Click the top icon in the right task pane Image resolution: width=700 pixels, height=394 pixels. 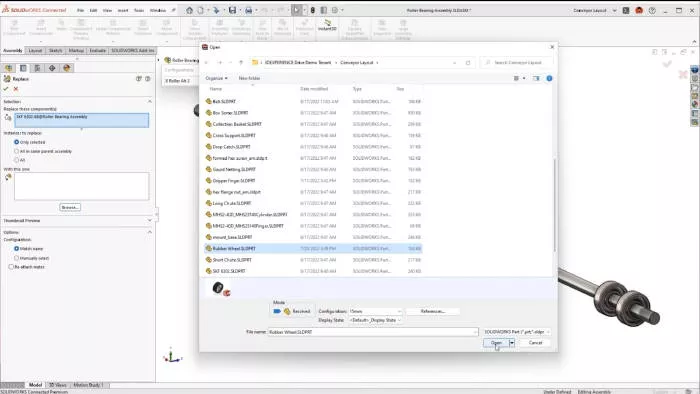coord(694,70)
